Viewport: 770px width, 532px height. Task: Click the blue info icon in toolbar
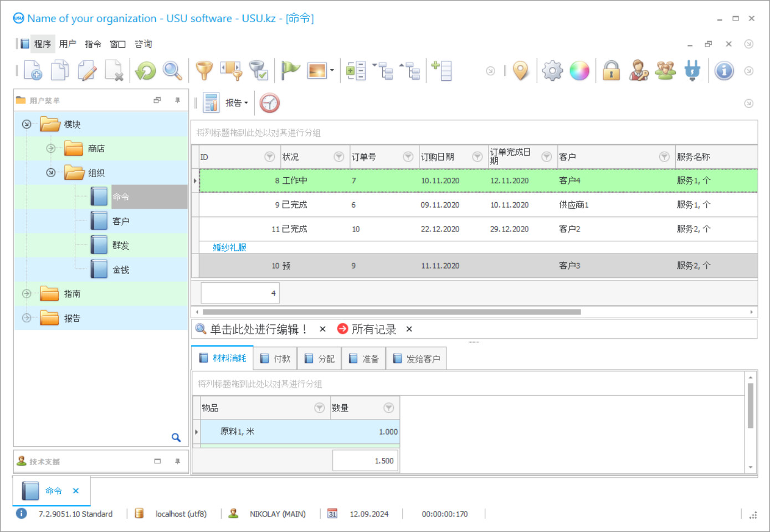pyautogui.click(x=724, y=71)
